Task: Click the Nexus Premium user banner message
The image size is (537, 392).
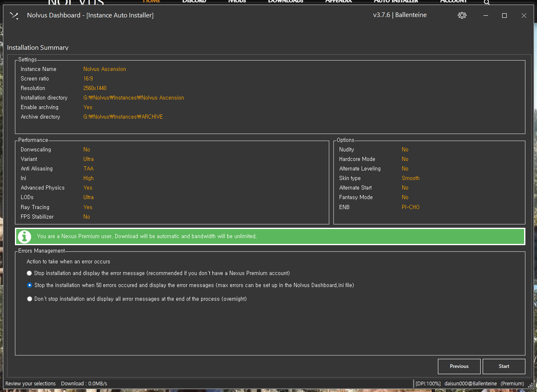Action: point(147,236)
